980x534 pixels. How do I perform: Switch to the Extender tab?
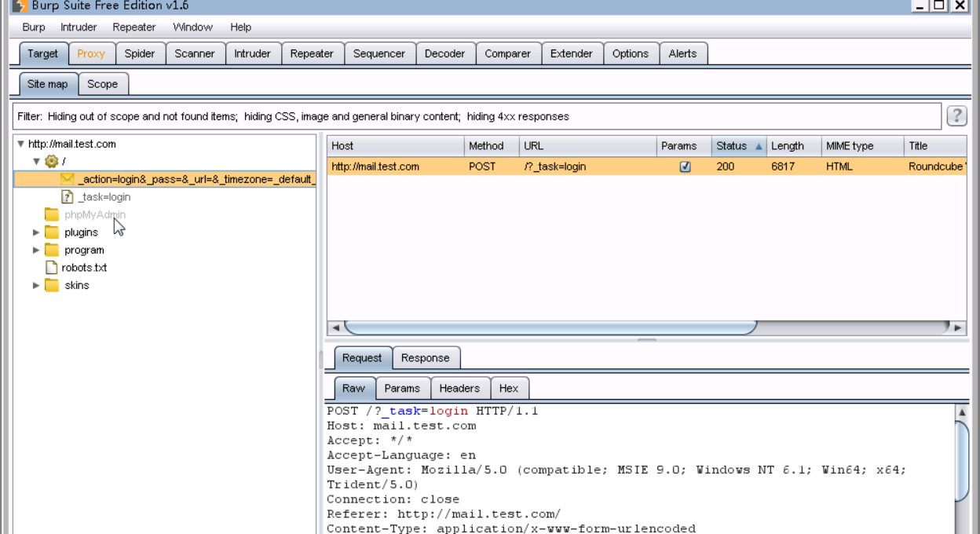(x=572, y=53)
